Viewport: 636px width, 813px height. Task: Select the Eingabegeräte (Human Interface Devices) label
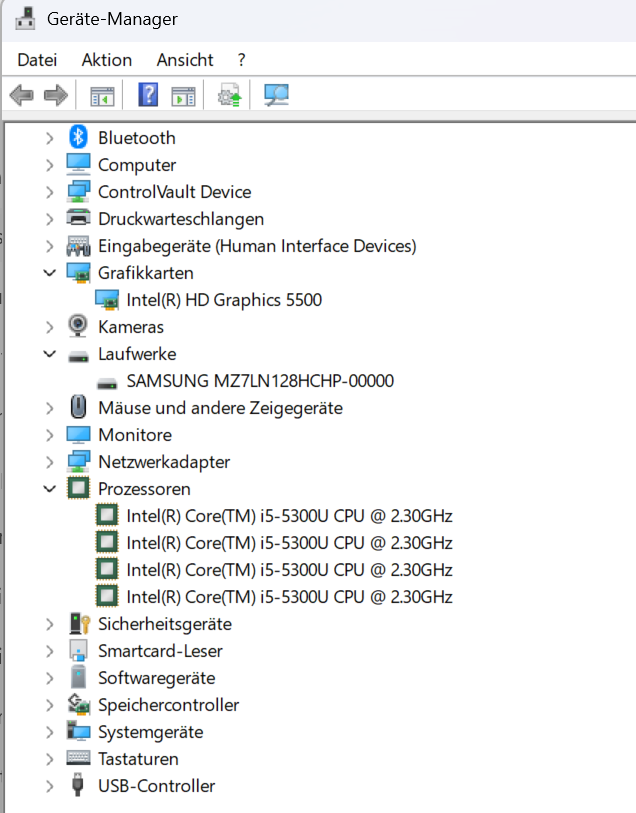[x=257, y=246]
